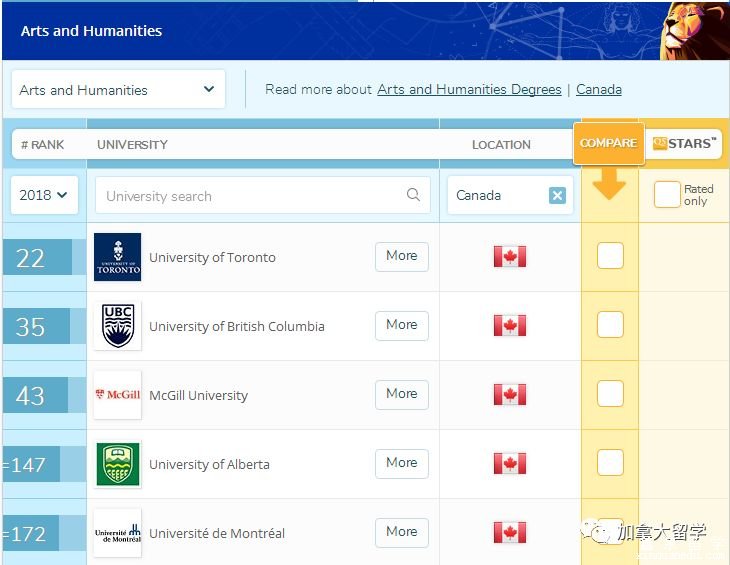This screenshot has height=565, width=730.
Task: Click the UNIVERSITY column header
Action: [x=132, y=145]
